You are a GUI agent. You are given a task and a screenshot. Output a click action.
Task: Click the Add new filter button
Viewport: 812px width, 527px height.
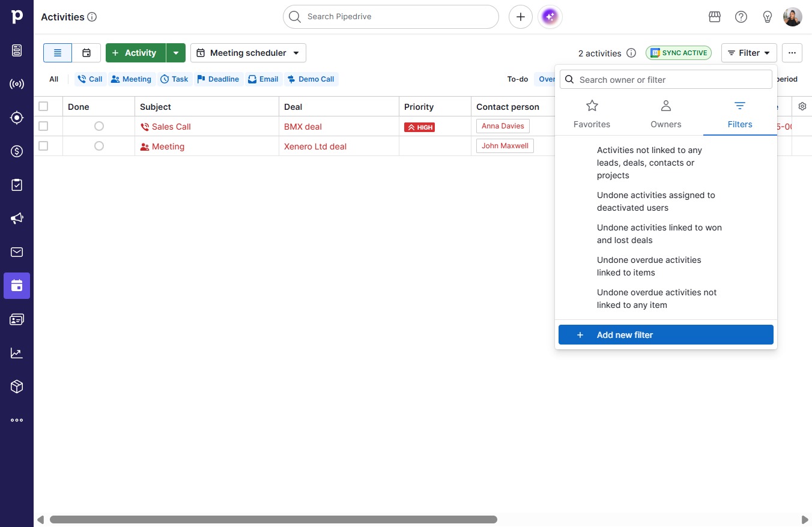point(666,335)
